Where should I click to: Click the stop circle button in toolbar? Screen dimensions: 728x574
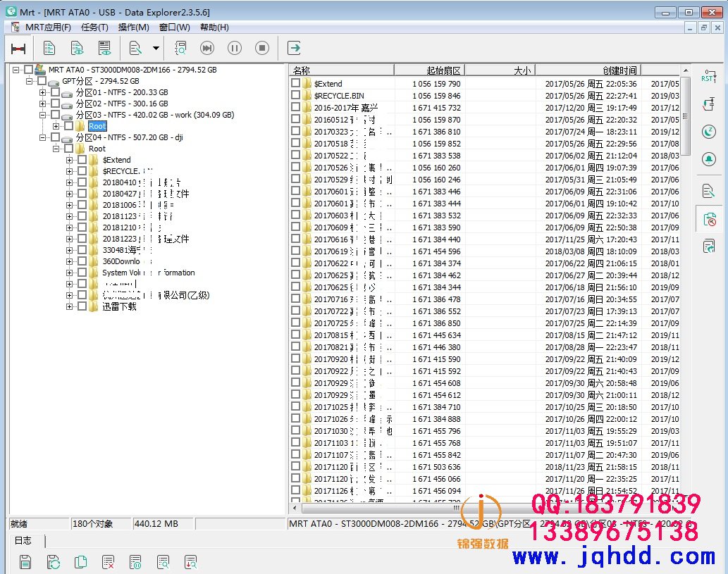262,48
